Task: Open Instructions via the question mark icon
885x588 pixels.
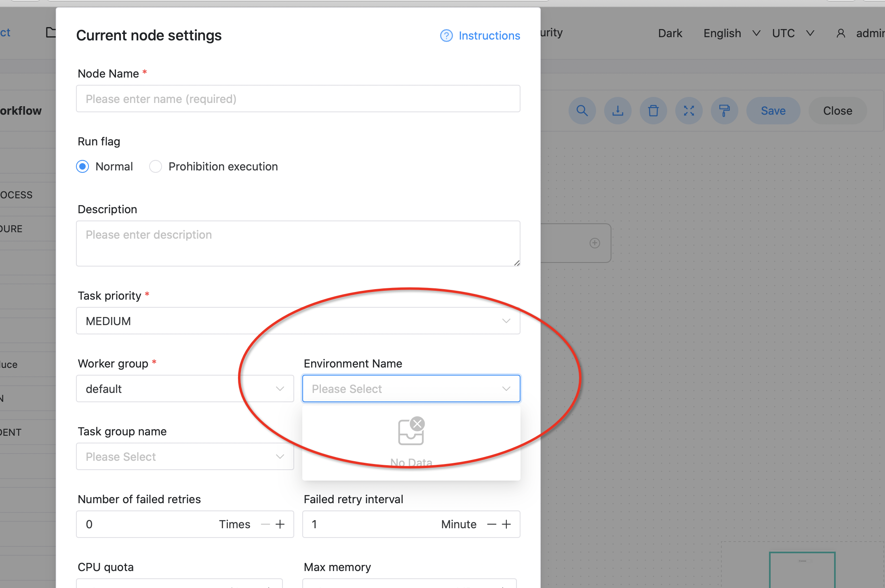Action: 446,36
